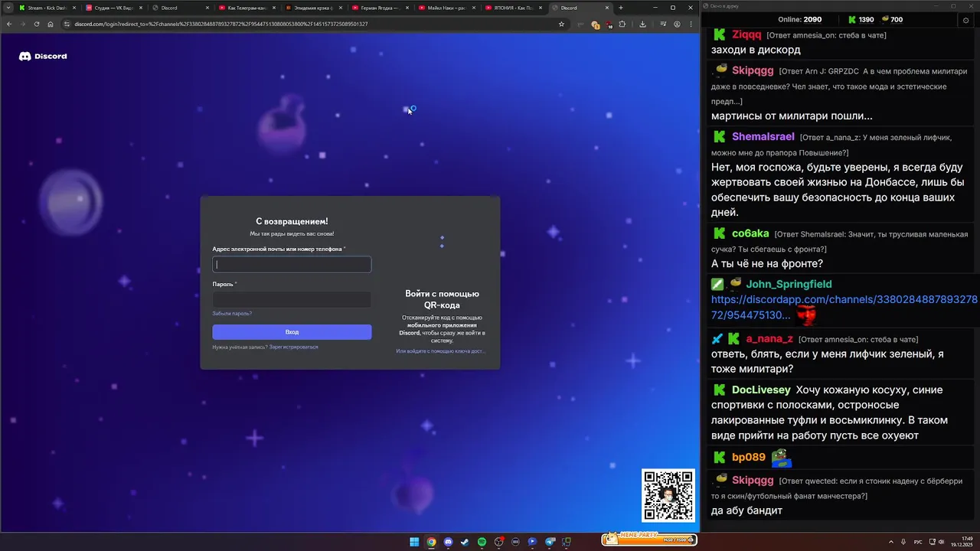980x551 pixels.
Task: Open Chrome from the taskbar
Action: [431, 542]
